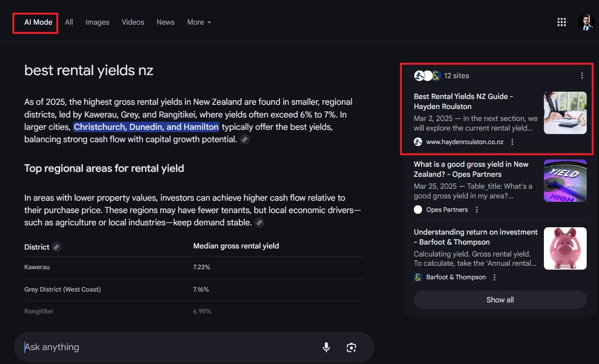Viewport: 599px width, 364px height.
Task: Click the pink piggy bank thumbnail
Action: coord(565,248)
